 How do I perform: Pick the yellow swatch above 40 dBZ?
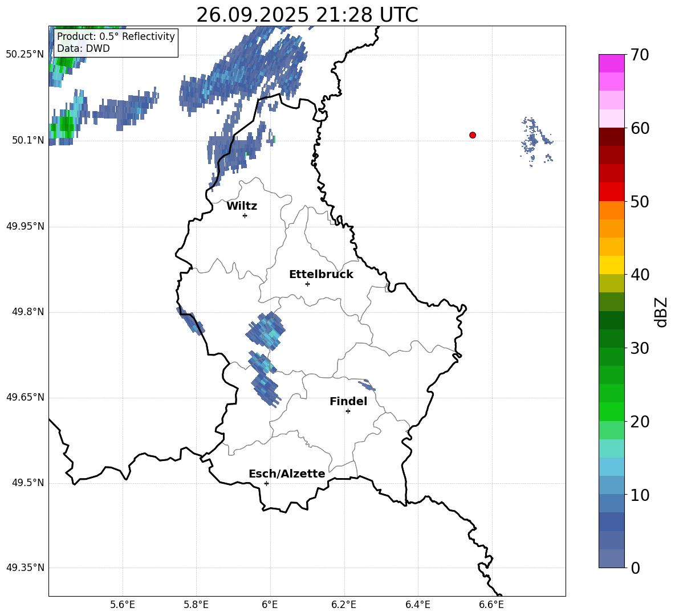tap(612, 265)
